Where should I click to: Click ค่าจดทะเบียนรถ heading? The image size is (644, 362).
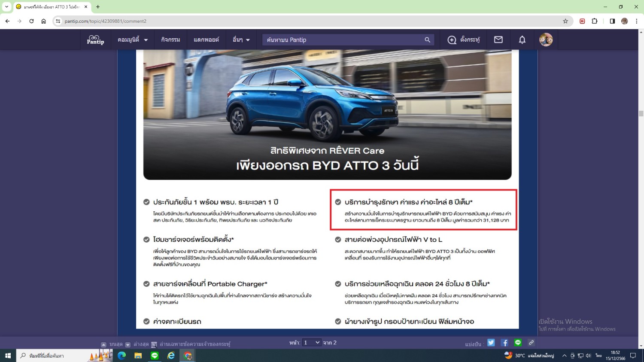coord(177,322)
